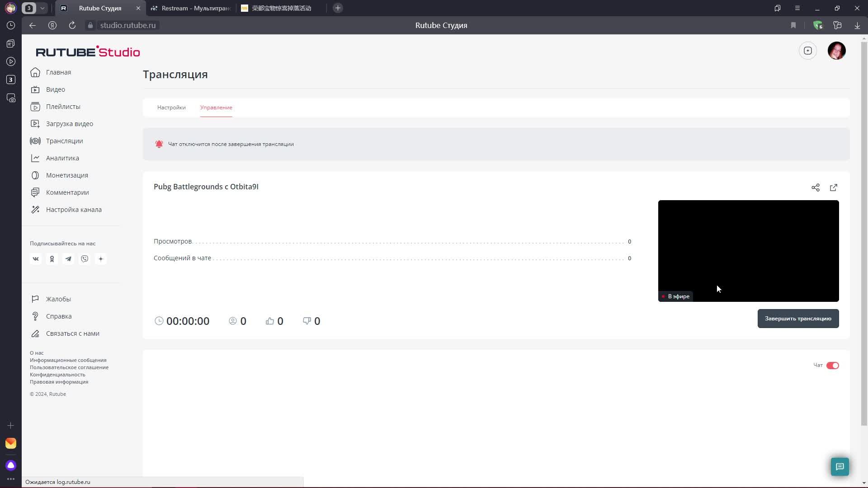Open Аналитика in the sidebar

pyautogui.click(x=62, y=158)
